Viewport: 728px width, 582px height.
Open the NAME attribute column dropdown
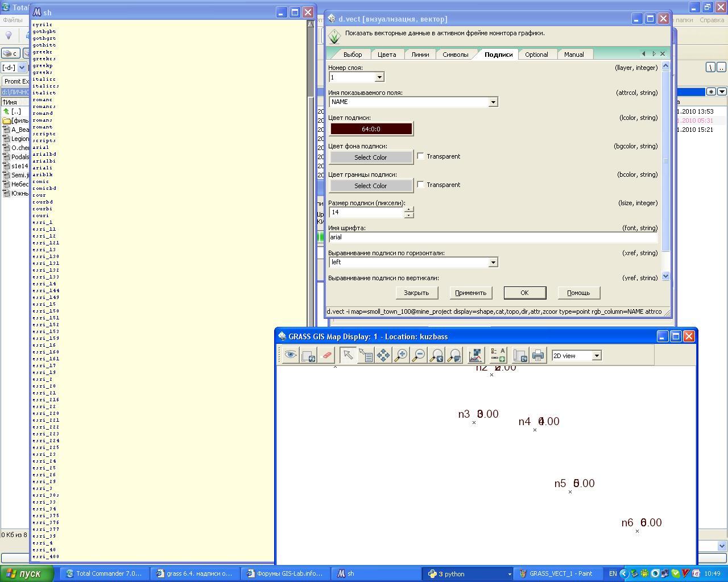tap(493, 102)
